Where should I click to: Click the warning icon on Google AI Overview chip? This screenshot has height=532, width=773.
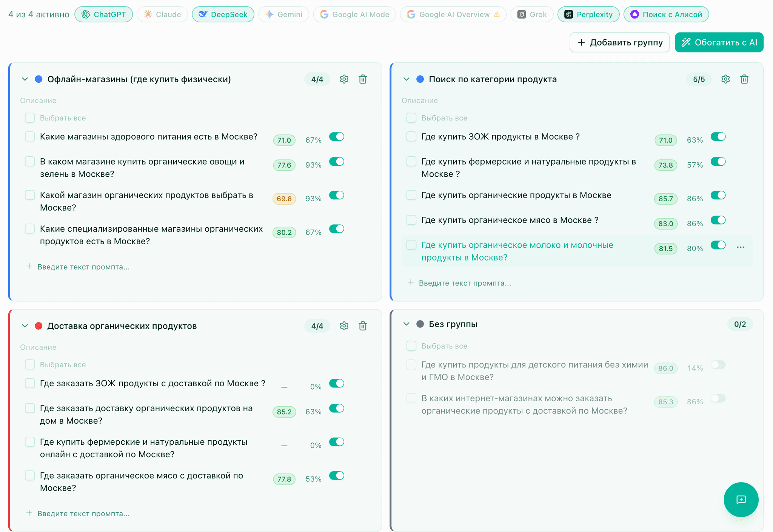pyautogui.click(x=497, y=14)
